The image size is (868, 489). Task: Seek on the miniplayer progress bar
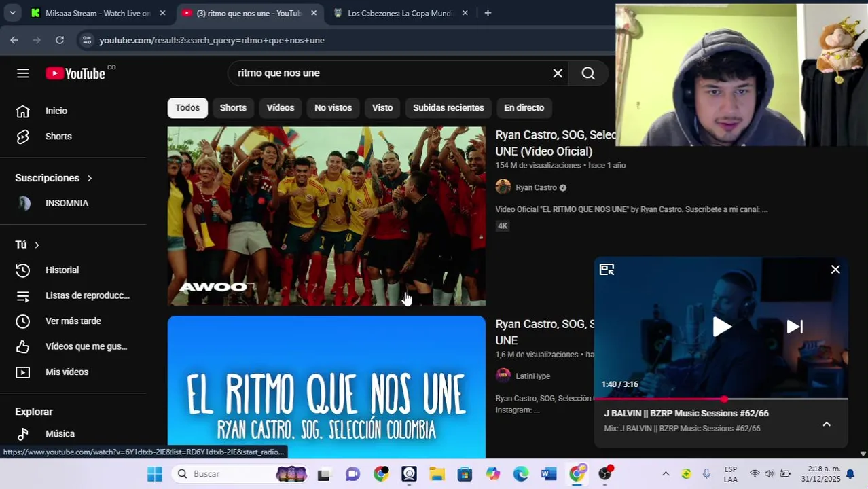(x=721, y=399)
